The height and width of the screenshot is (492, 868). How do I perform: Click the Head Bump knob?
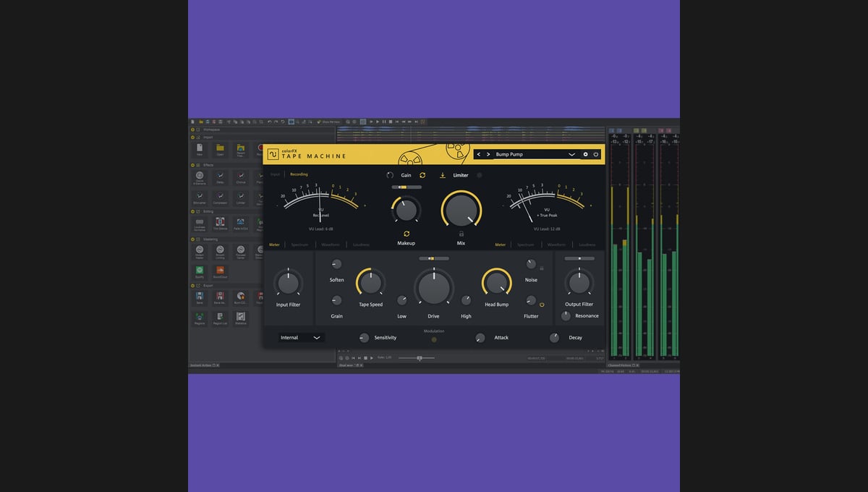point(496,282)
